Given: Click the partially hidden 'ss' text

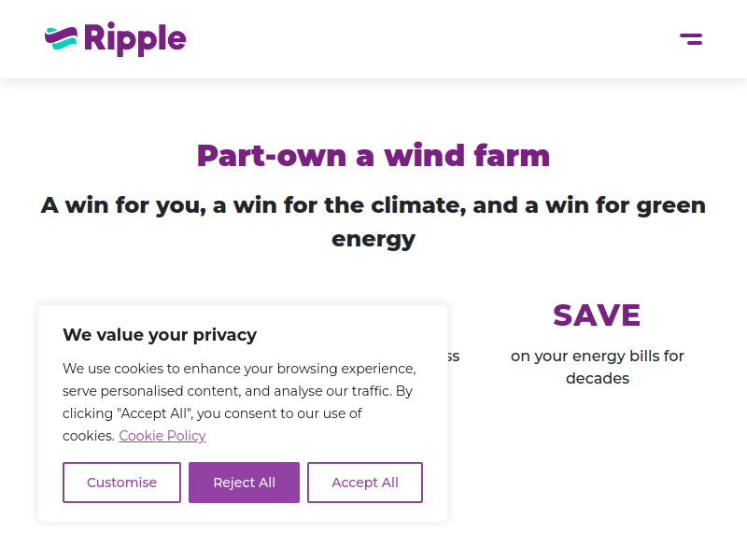Looking at the screenshot, I should click(x=454, y=357).
